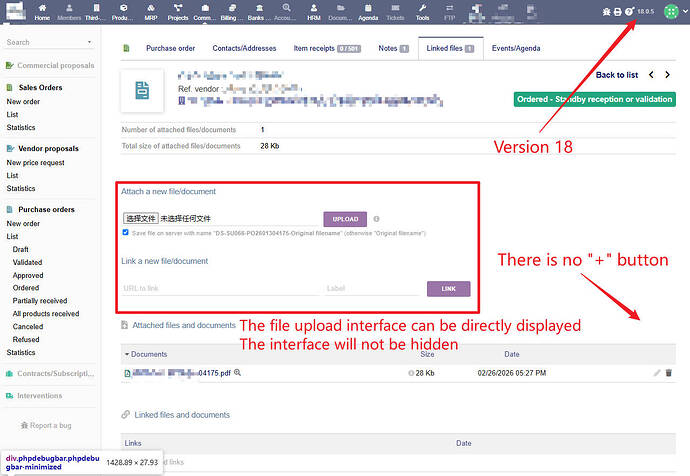Delete the attached PDF with trash icon
Image resolution: width=690 pixels, height=476 pixels.
coord(669,373)
